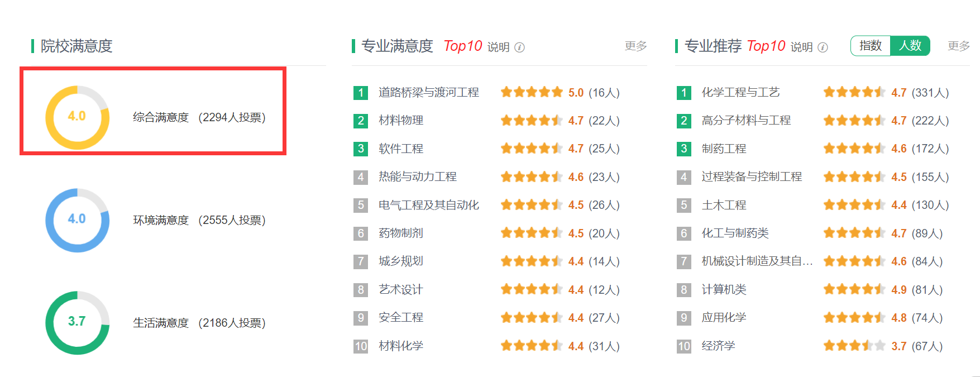Click the yellow 综合满意度 4.0 ring chart
This screenshot has height=377, width=980.
(77, 117)
